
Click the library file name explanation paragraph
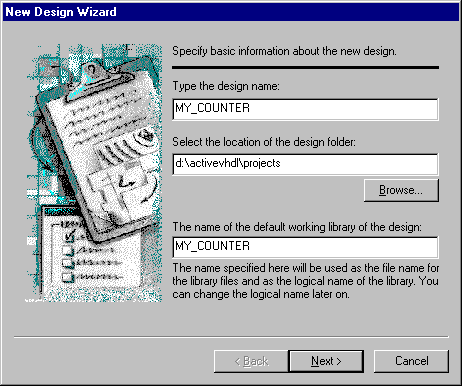pyautogui.click(x=305, y=281)
